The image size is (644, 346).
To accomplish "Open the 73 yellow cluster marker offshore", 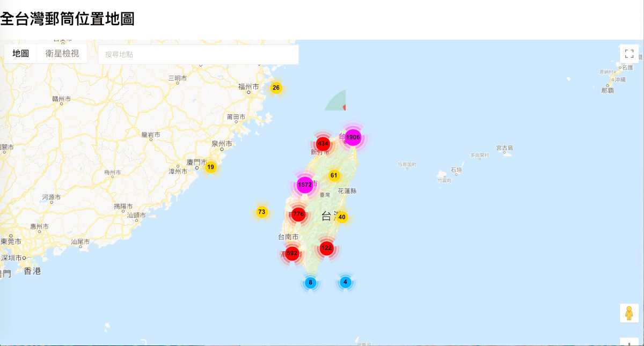I will click(262, 212).
